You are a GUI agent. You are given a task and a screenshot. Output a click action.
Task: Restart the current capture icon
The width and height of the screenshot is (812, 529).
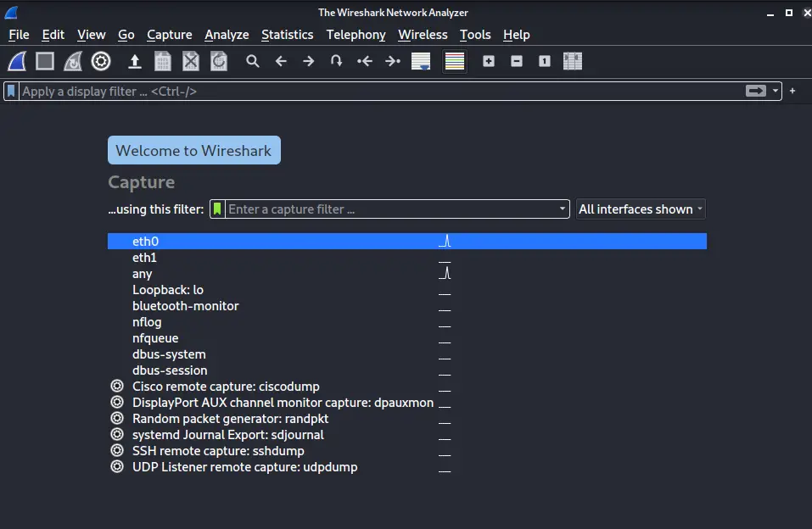(73, 61)
